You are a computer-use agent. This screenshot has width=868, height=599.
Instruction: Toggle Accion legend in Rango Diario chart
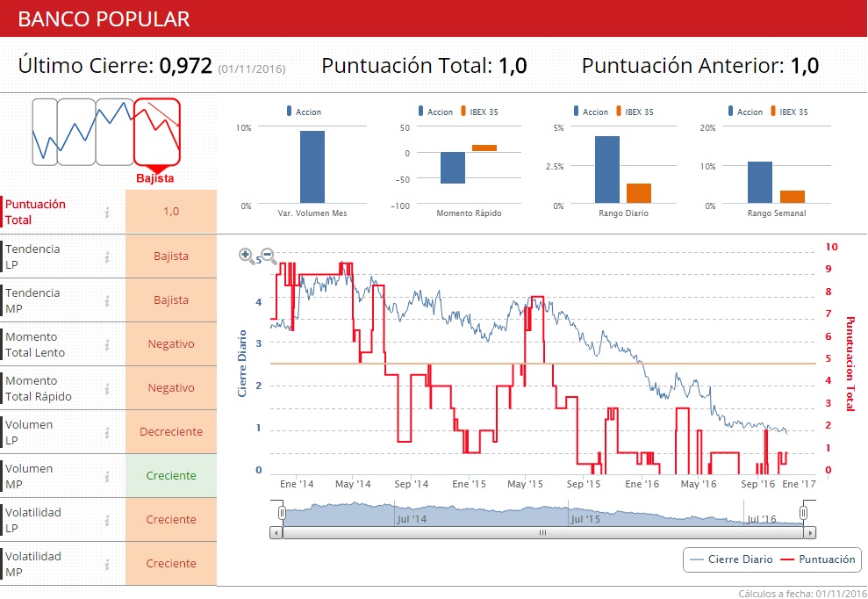click(x=591, y=112)
